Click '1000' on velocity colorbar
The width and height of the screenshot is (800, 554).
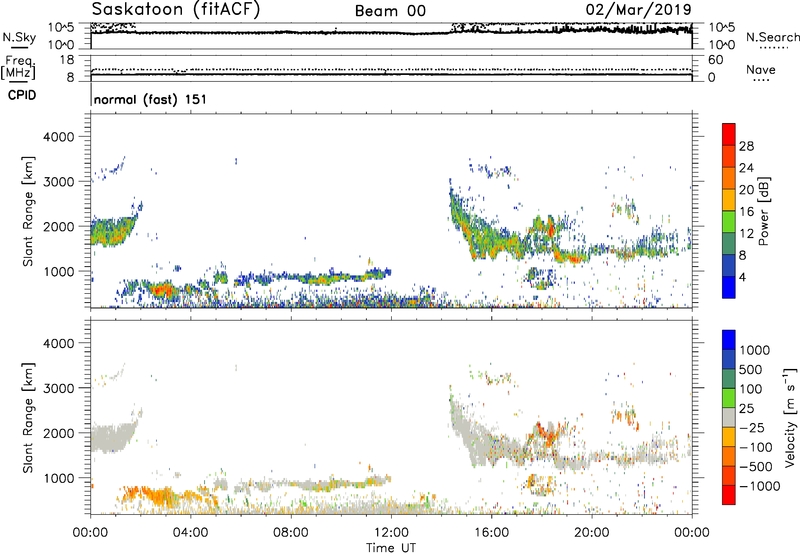point(755,350)
